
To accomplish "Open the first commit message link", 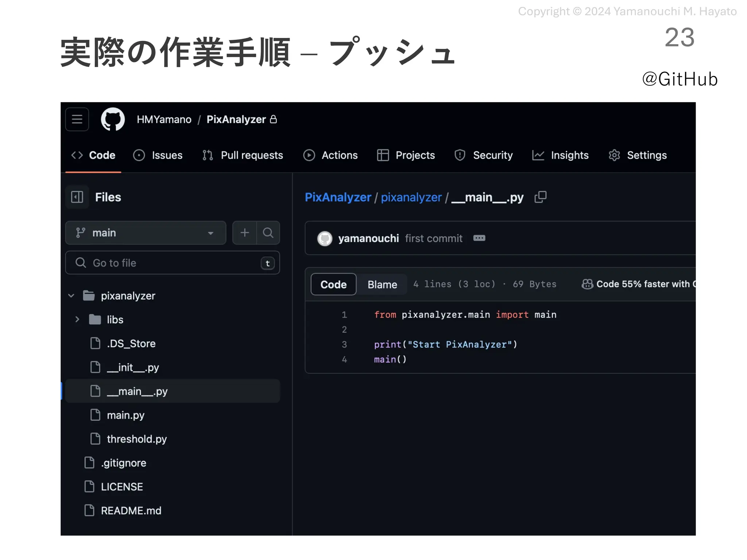I will tap(434, 238).
